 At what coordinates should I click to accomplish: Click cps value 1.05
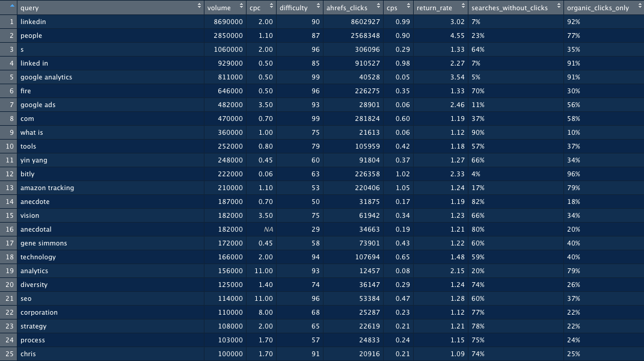point(402,188)
